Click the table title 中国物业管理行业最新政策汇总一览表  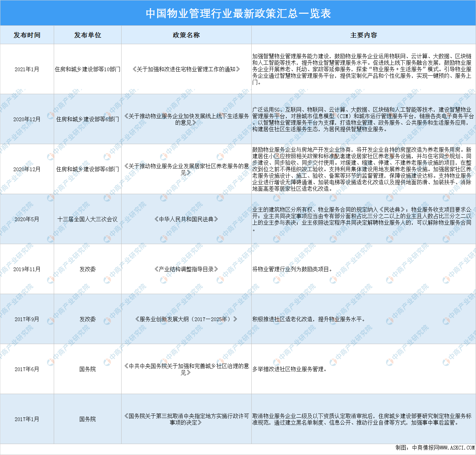click(238, 13)
